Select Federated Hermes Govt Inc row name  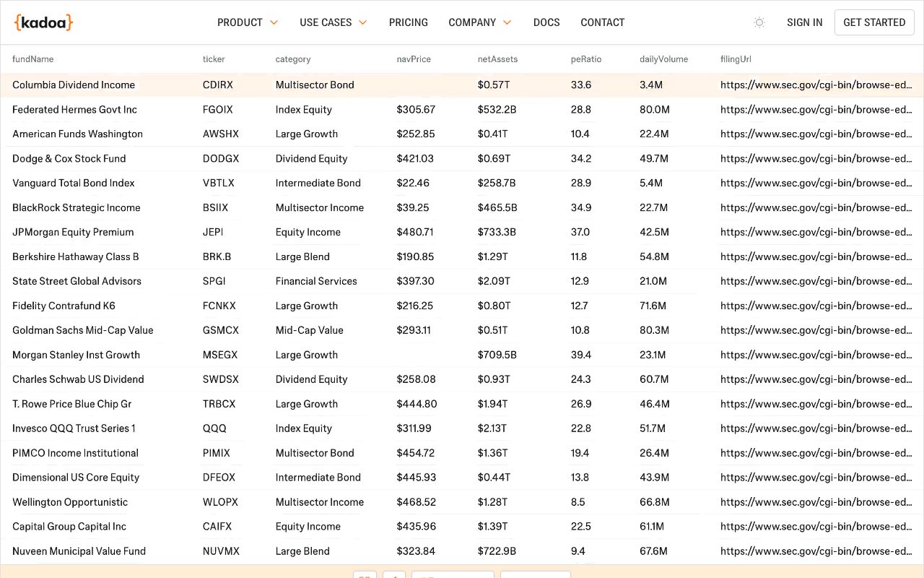pos(74,109)
